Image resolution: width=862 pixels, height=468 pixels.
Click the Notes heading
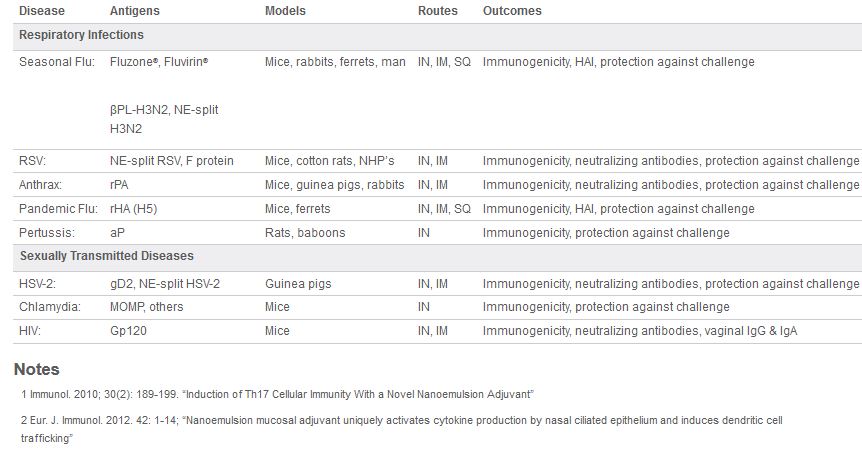(x=36, y=369)
